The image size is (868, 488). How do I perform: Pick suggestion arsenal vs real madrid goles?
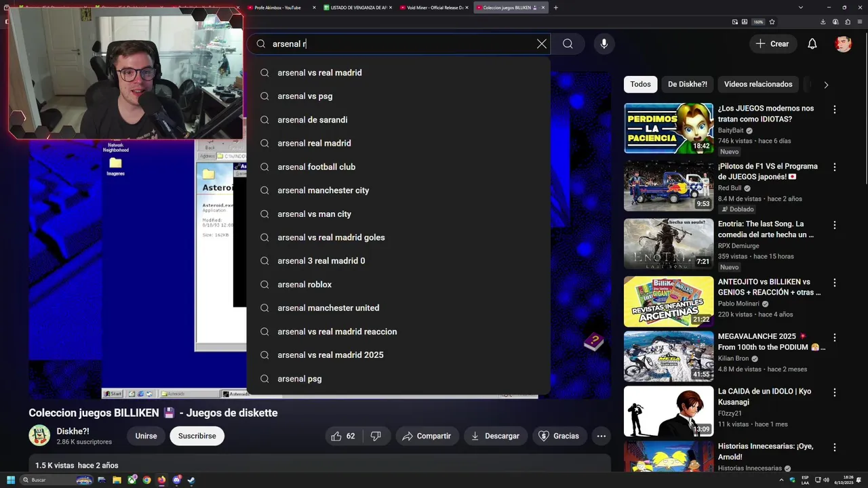398,237
